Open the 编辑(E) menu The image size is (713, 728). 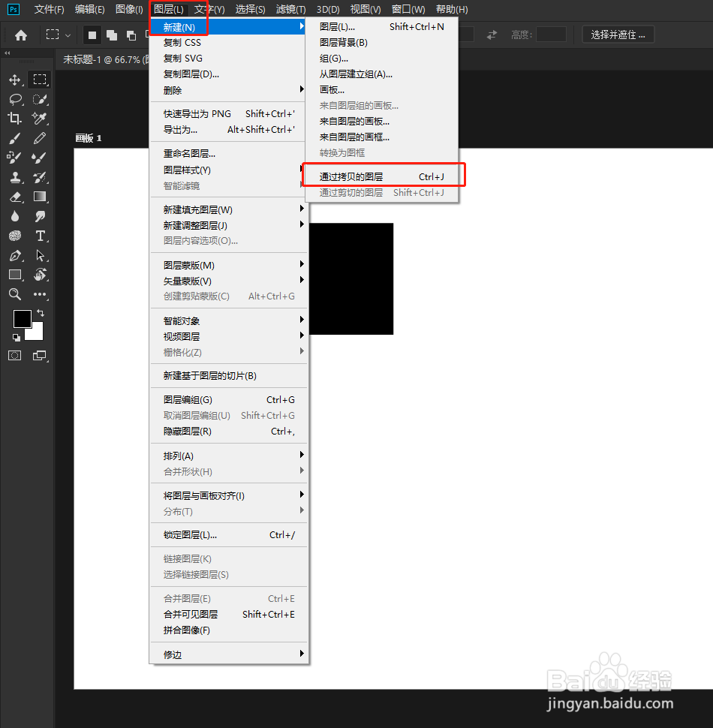point(89,9)
